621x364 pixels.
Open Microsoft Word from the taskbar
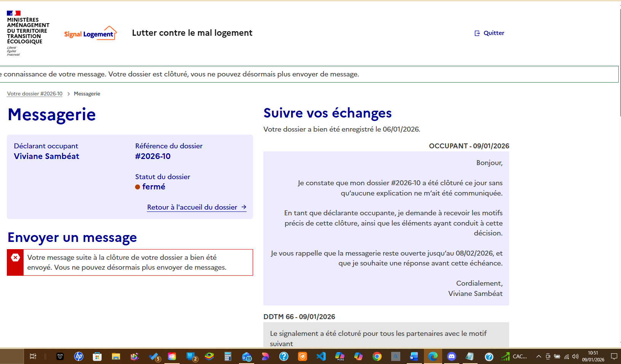point(414,356)
